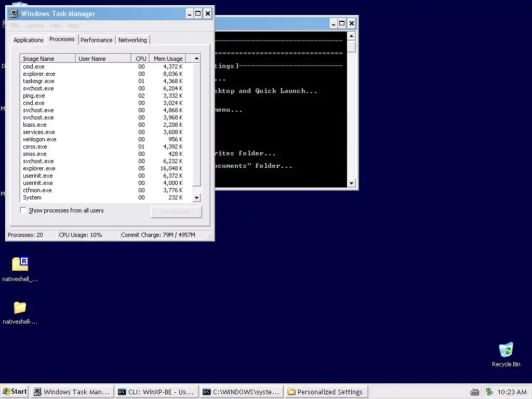Select the smss.exe process row
Viewport: 532px width, 399px height.
click(x=106, y=154)
